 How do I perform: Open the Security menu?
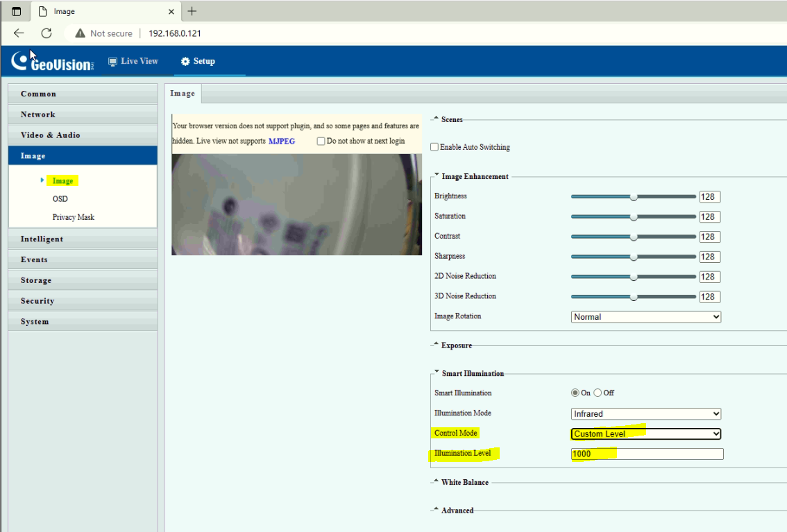[x=83, y=301]
